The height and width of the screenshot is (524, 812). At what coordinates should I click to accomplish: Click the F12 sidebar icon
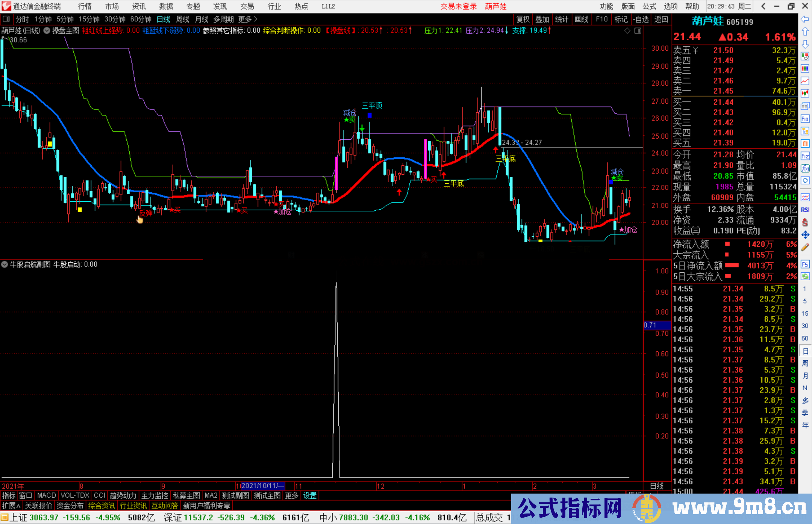[x=805, y=156]
